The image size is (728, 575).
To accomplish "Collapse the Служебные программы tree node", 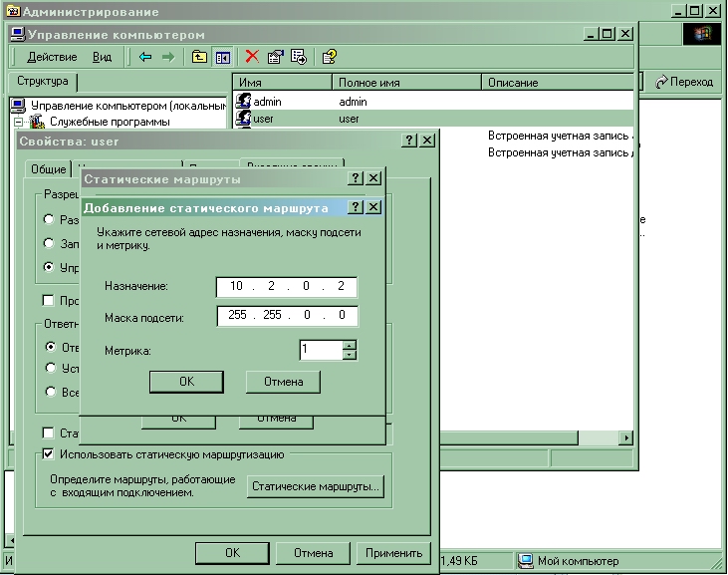I will pos(18,122).
